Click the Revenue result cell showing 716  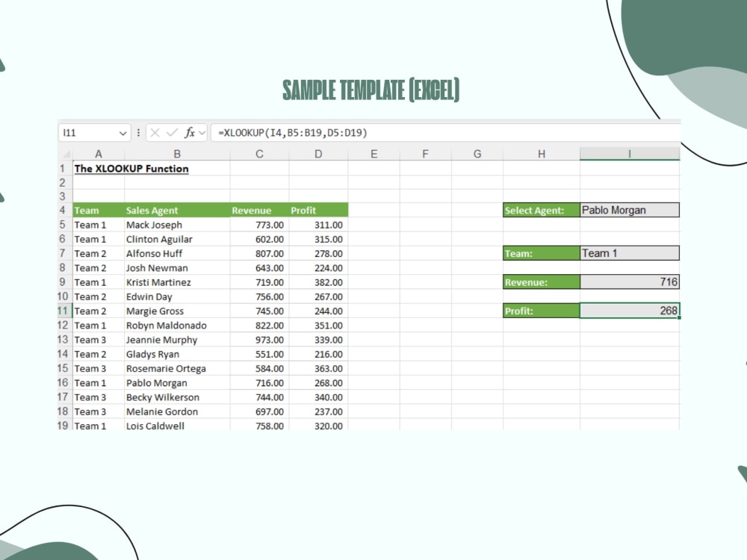tap(630, 282)
